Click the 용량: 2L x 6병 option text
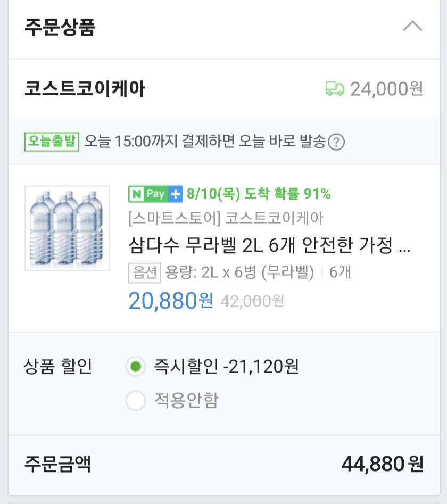This screenshot has width=447, height=504. pos(240,272)
